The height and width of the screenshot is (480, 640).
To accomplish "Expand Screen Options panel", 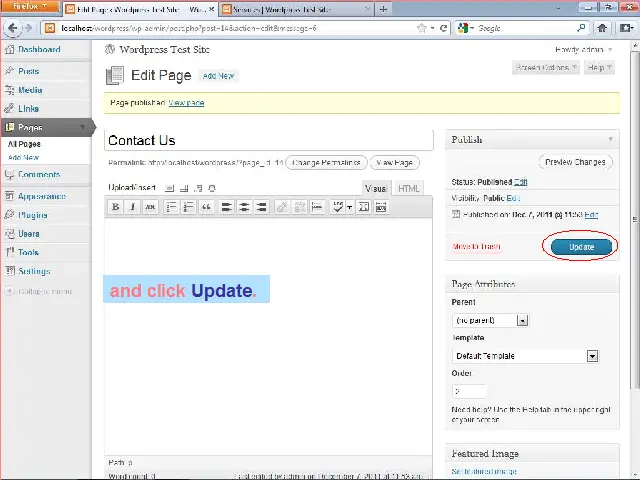I will tap(546, 68).
